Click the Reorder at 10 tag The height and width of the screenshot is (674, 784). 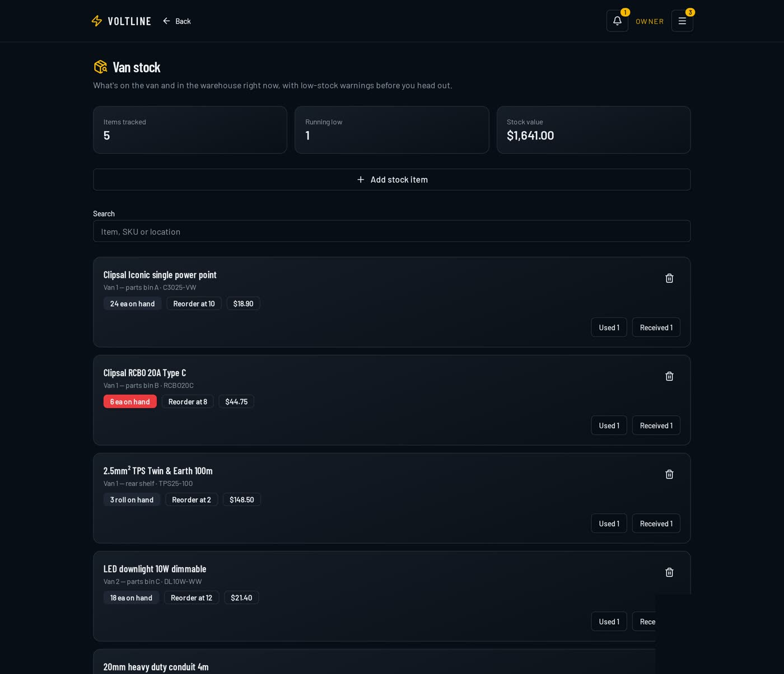click(x=194, y=303)
